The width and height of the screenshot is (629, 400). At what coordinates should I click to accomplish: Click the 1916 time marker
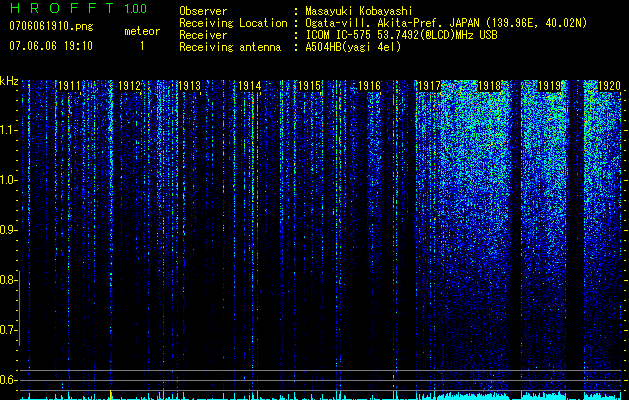click(369, 86)
